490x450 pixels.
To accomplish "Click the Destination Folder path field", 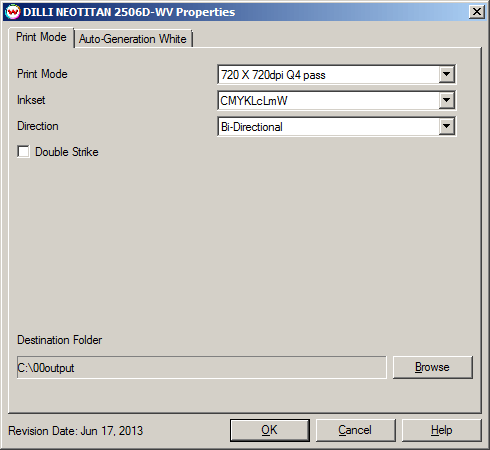I will (202, 367).
